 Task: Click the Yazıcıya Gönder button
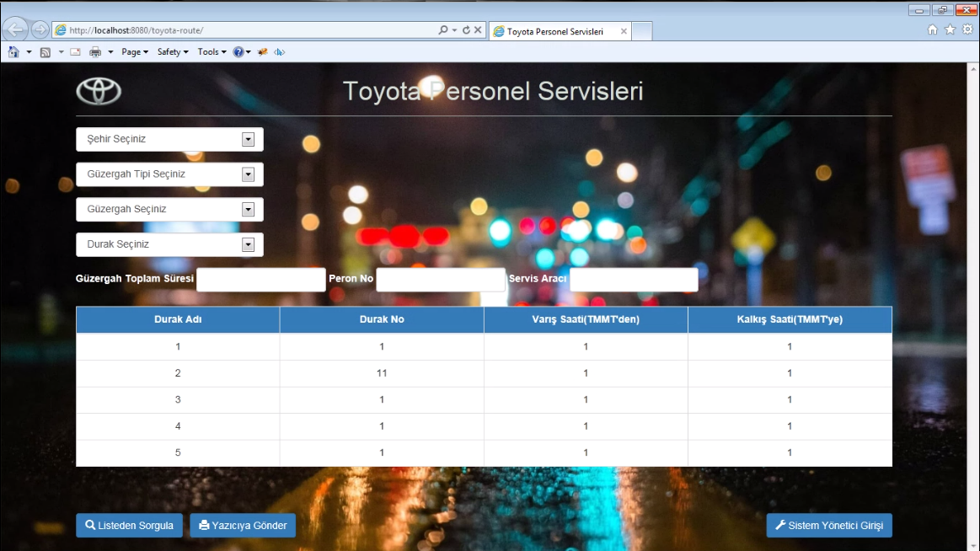243,526
